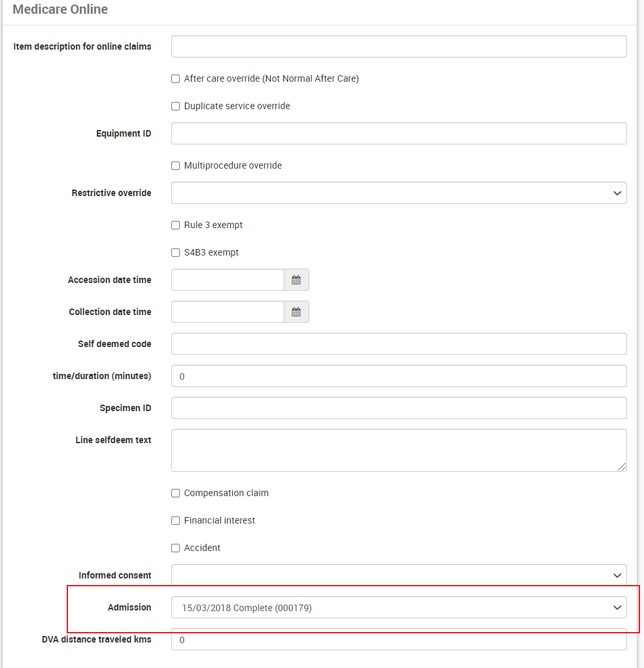
Task: Select the S4B3 exempt checkbox
Action: tap(176, 253)
